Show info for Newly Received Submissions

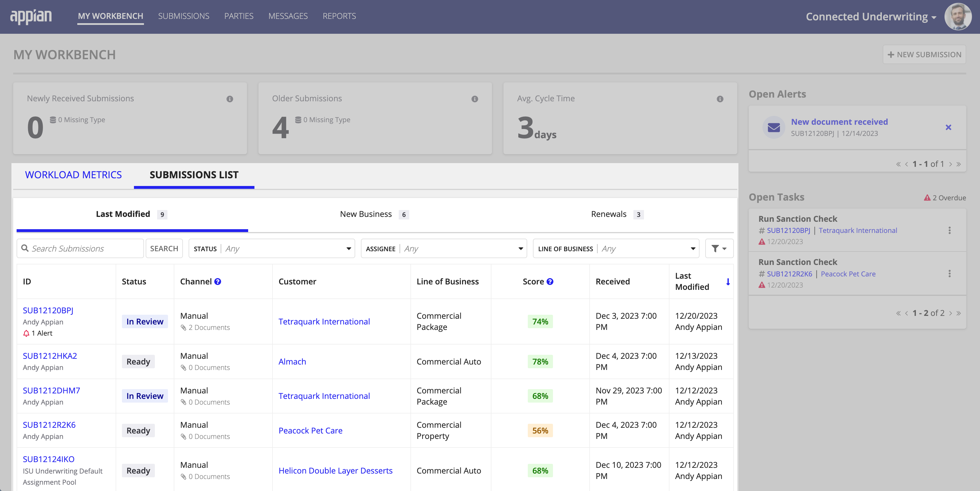230,99
